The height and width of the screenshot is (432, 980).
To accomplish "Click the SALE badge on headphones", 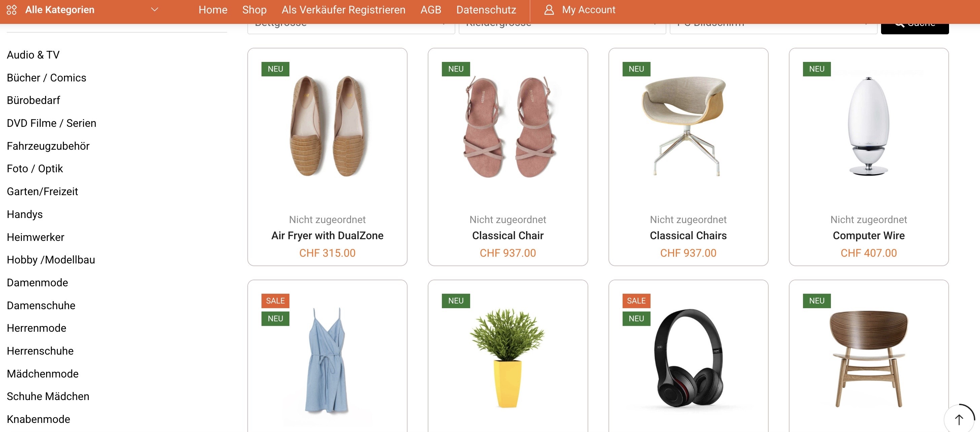I will click(636, 301).
